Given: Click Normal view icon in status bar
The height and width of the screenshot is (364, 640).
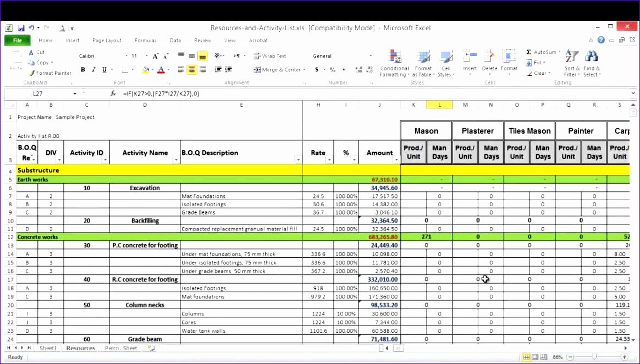Looking at the screenshot, I should pyautogui.click(x=527, y=357).
